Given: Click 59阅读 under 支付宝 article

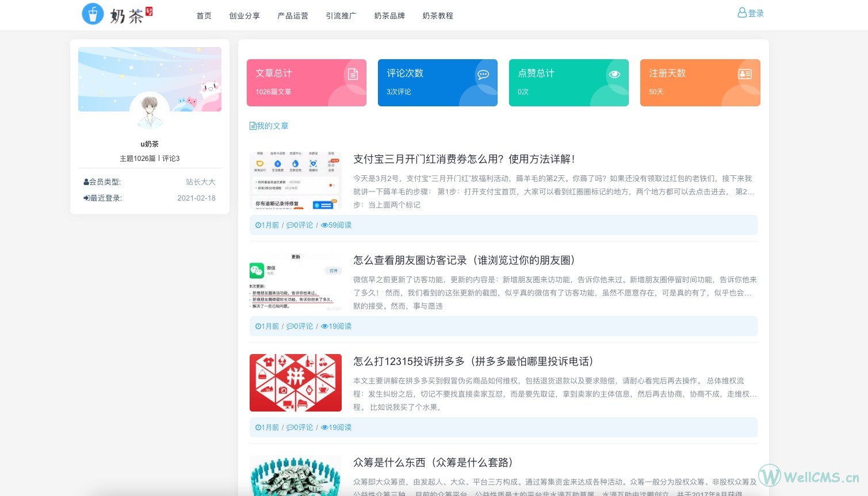Looking at the screenshot, I should (x=340, y=225).
